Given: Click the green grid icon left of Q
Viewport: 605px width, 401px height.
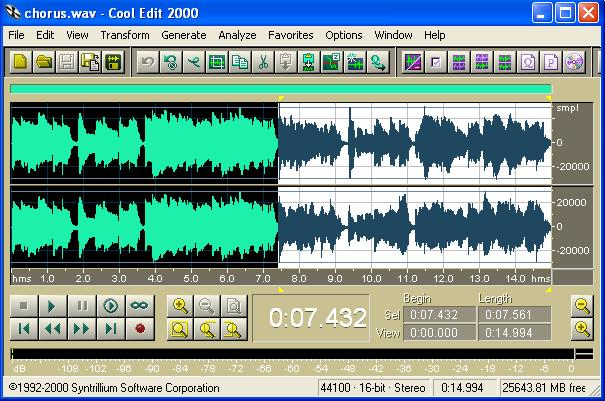Looking at the screenshot, I should pos(505,62).
